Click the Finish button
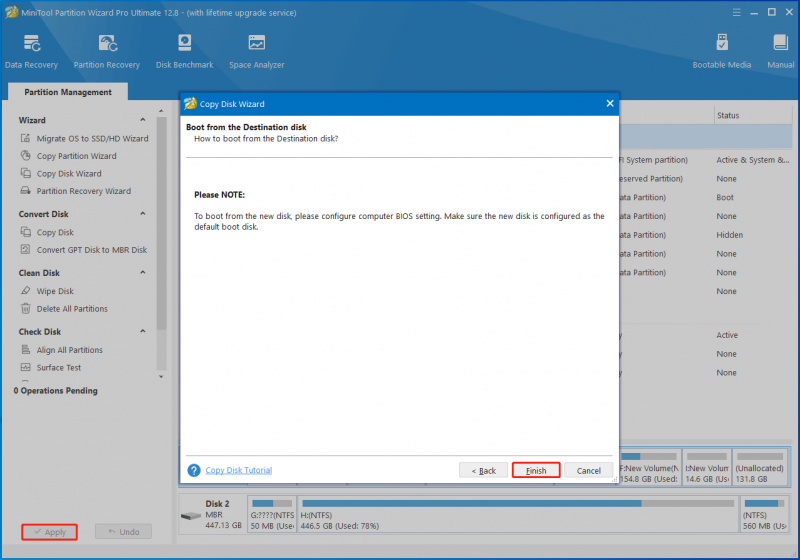This screenshot has height=560, width=800. click(x=536, y=470)
